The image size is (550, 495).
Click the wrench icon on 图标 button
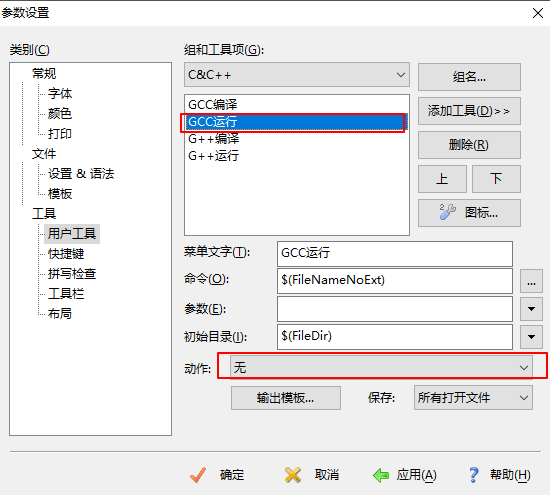click(447, 212)
